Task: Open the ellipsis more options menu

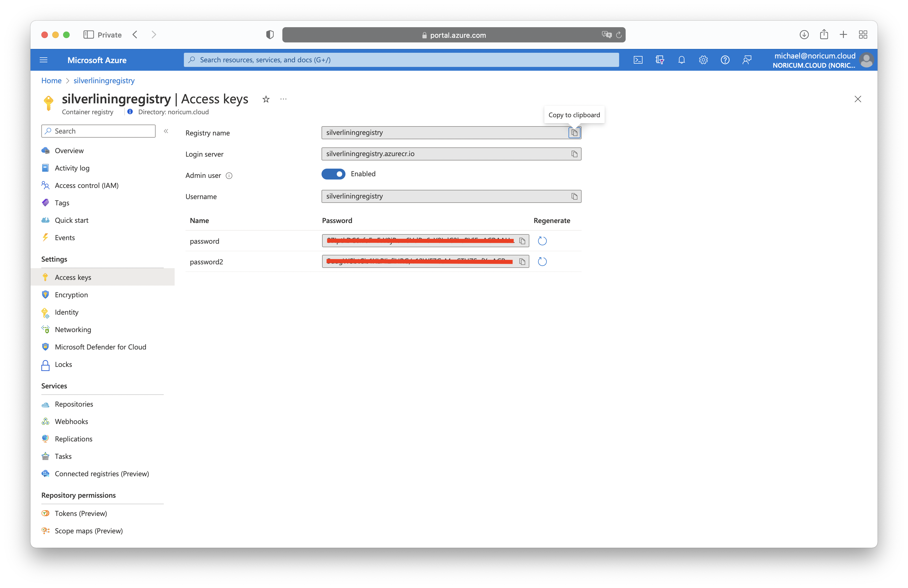Action: pos(283,99)
